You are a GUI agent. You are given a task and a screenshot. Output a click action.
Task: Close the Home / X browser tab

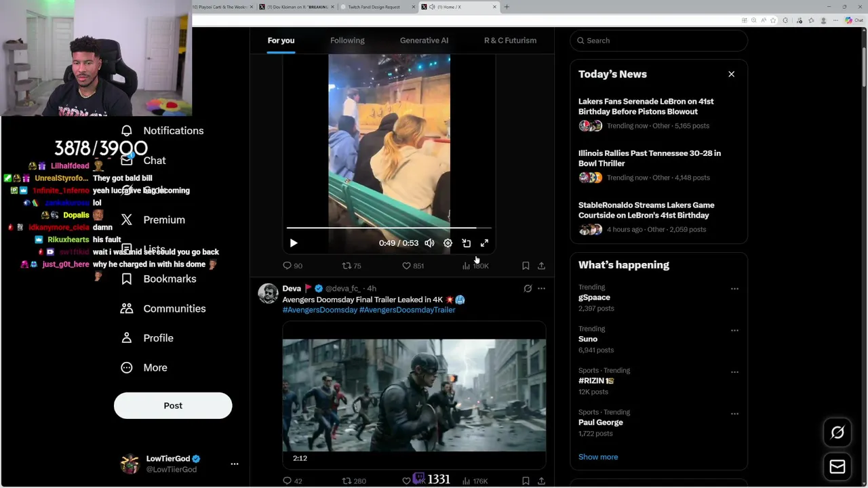click(494, 7)
